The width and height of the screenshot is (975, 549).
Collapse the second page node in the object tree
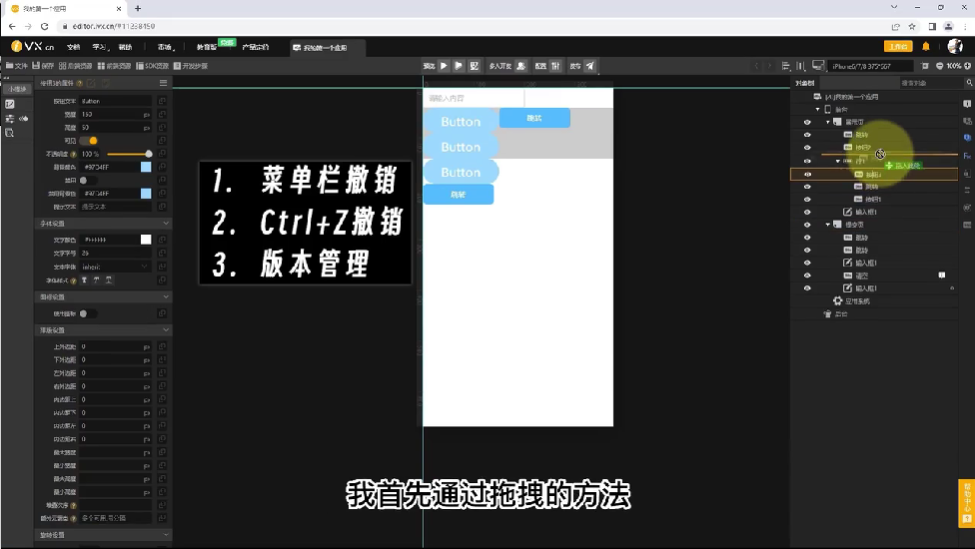coord(828,224)
